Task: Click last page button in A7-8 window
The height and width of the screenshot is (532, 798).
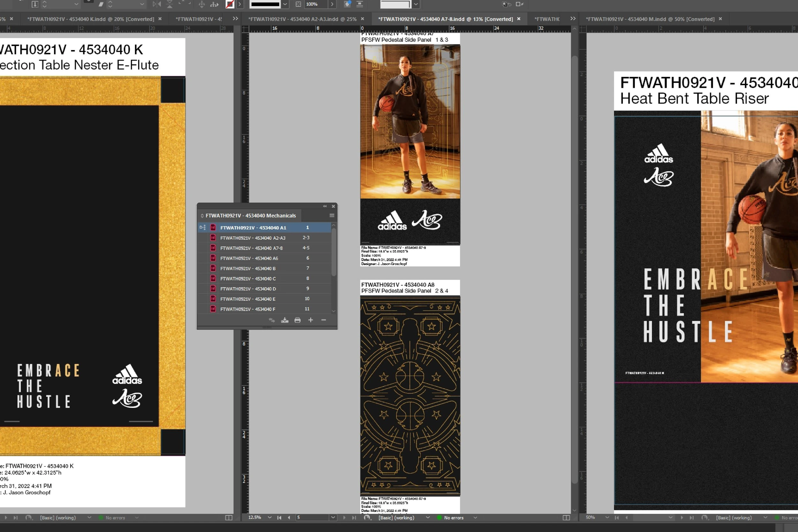Action: [354, 517]
